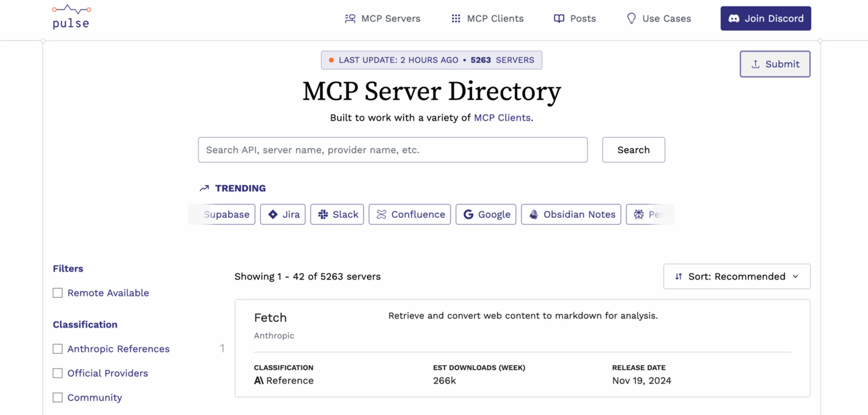Click the MCP Clients grid icon
Image resolution: width=868 pixels, height=415 pixels.
pyautogui.click(x=455, y=19)
